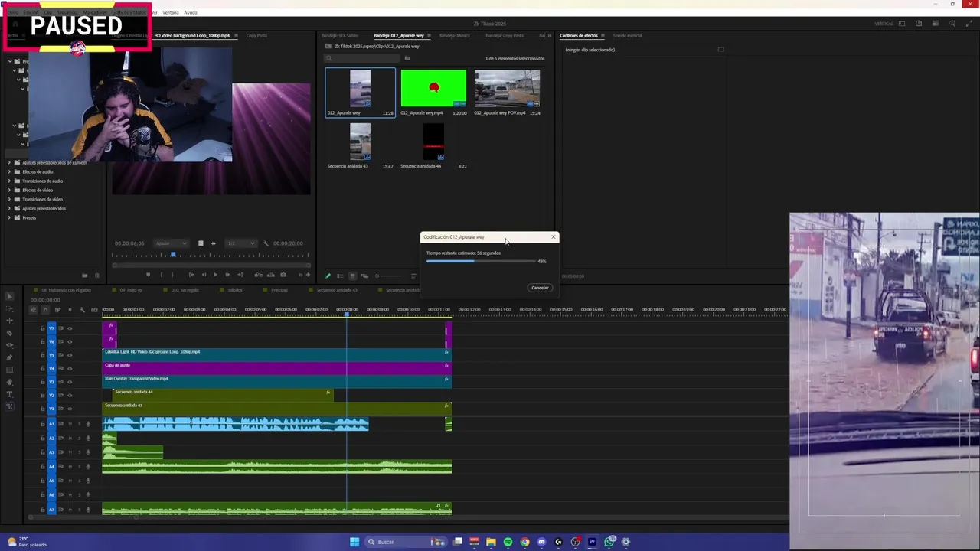Switch to the Principal sequence tab

279,290
